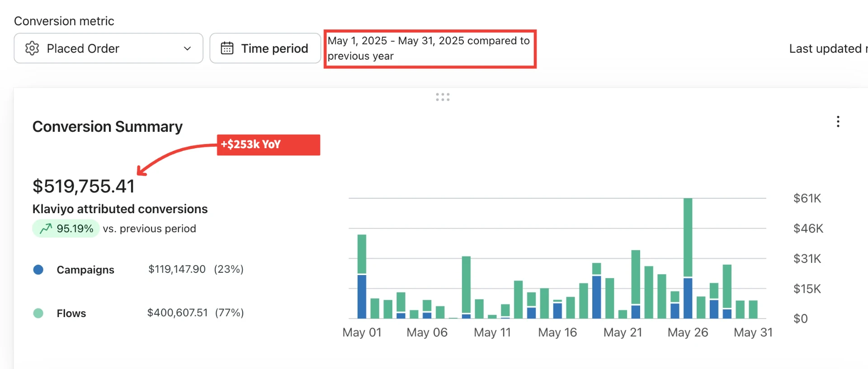This screenshot has height=369, width=868.
Task: Click the blue Campaigns legend dot
Action: tap(38, 270)
